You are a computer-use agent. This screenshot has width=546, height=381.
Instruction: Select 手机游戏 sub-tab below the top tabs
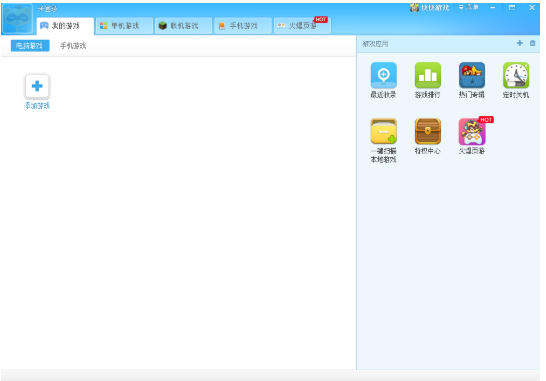coord(73,46)
